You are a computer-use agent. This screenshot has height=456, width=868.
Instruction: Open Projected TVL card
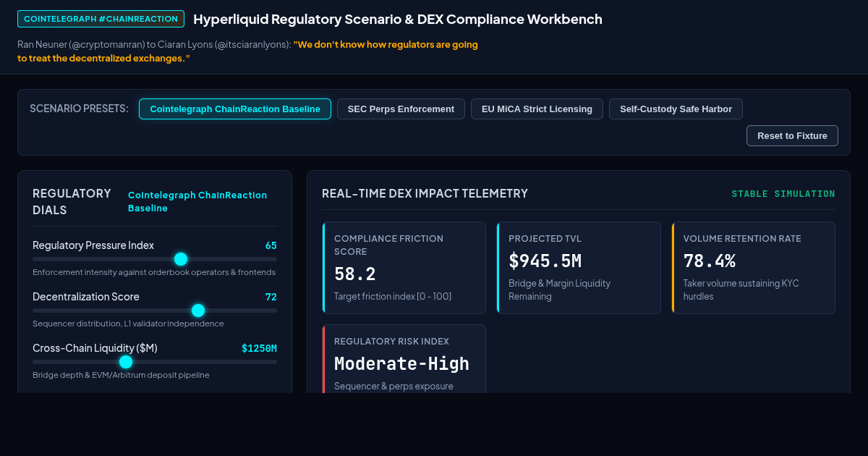tap(579, 268)
